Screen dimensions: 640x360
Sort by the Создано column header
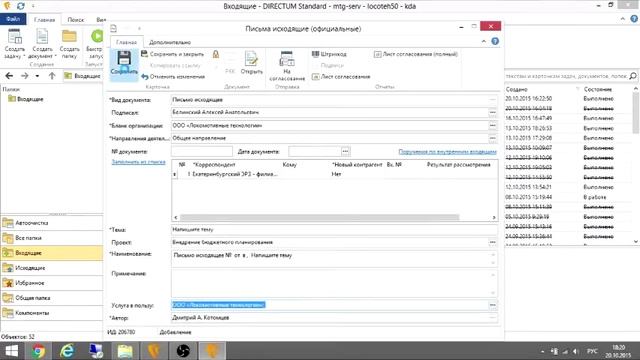click(517, 89)
